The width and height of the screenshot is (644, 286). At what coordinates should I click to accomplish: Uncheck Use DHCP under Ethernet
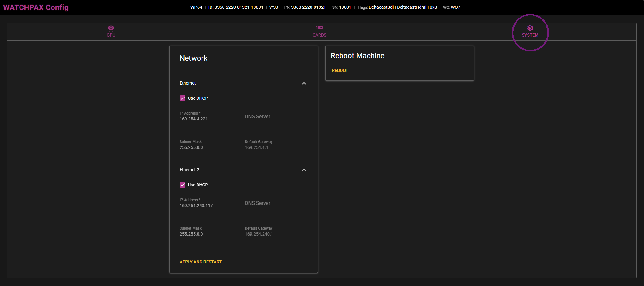point(183,98)
